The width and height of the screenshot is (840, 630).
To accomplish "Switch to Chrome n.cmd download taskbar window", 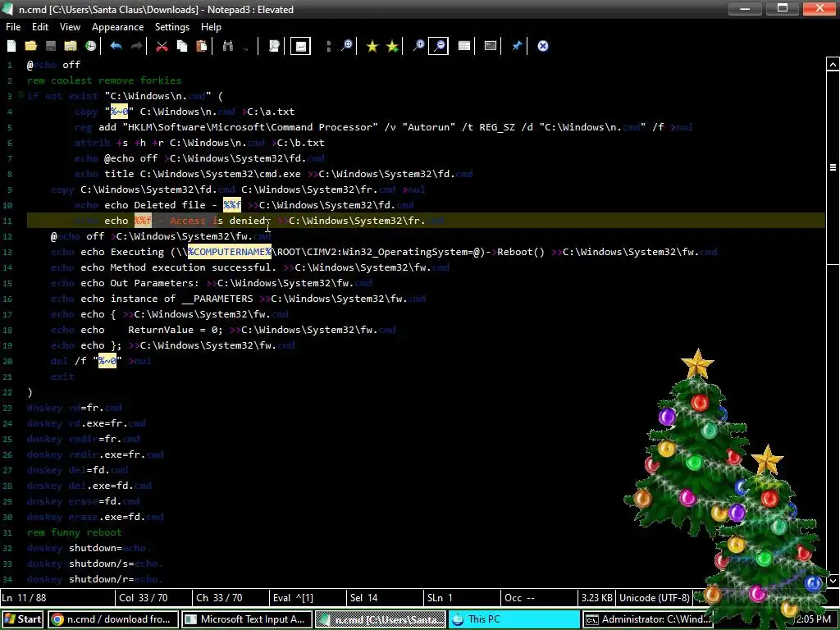I will 113,619.
